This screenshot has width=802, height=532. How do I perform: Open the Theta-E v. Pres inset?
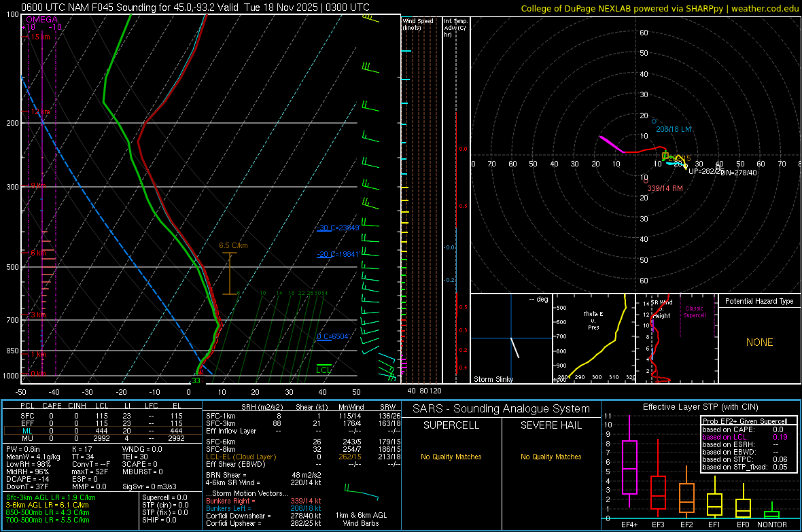point(594,338)
